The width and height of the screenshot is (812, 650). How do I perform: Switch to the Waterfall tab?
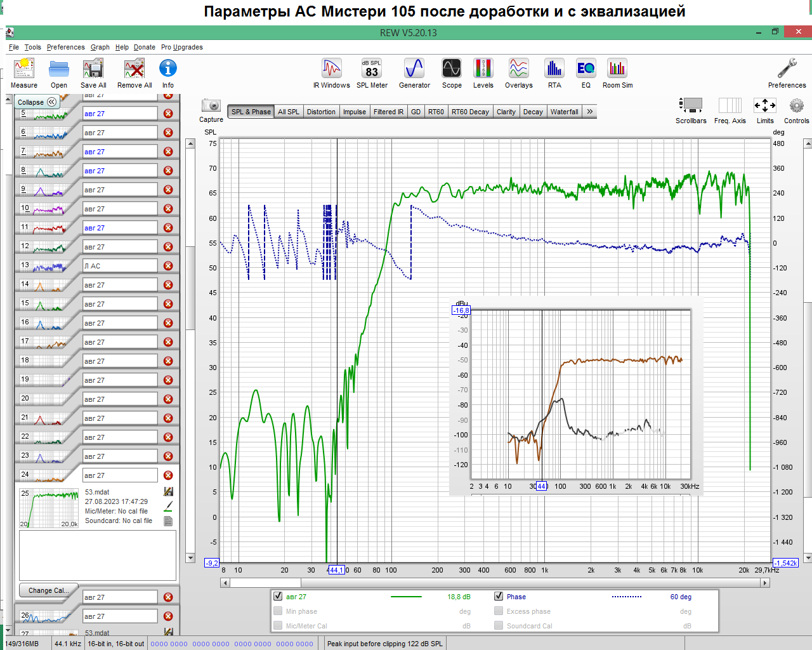pos(564,112)
